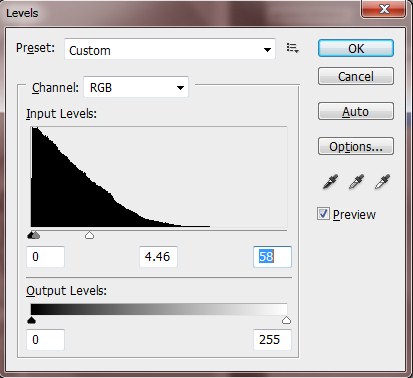Select the black point eyedropper

[x=330, y=182]
